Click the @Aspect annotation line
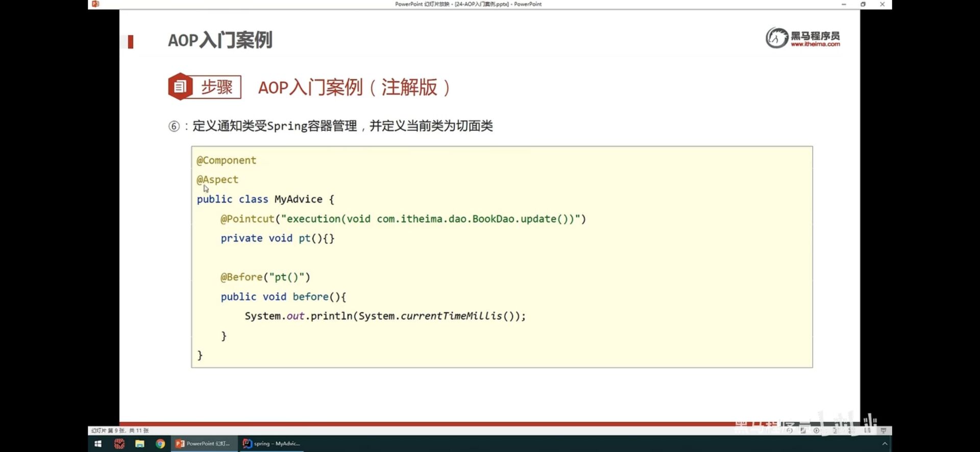The height and width of the screenshot is (452, 980). [x=217, y=180]
